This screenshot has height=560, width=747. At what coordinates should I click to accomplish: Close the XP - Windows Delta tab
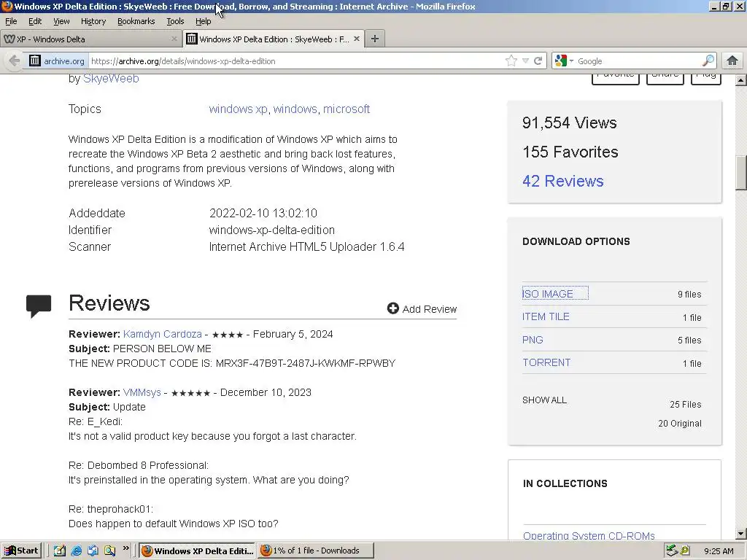click(174, 39)
